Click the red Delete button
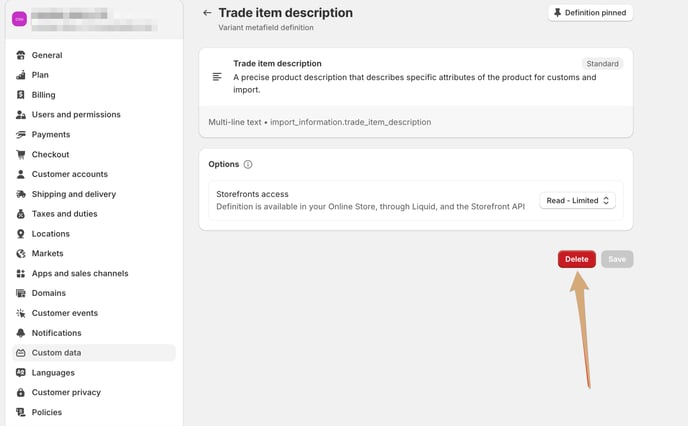Screen dimensions: 688x426 pos(577,259)
